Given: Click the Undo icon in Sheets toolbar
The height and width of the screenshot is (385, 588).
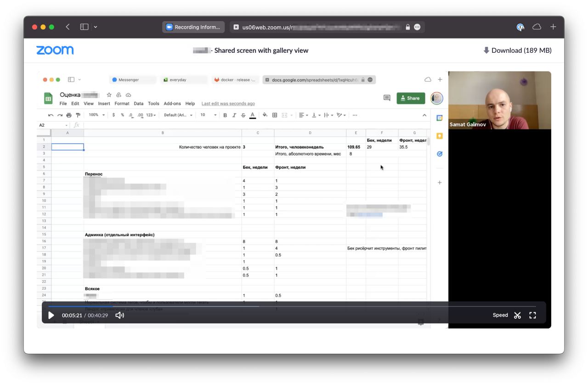Looking at the screenshot, I should coord(51,115).
